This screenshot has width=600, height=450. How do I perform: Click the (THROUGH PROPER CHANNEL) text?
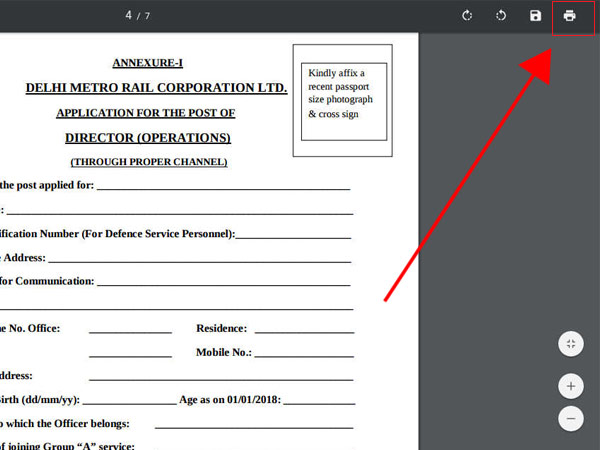(x=149, y=162)
